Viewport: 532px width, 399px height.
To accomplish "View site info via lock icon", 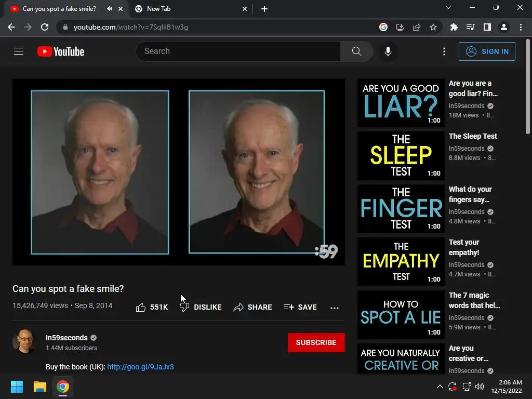I will [65, 27].
